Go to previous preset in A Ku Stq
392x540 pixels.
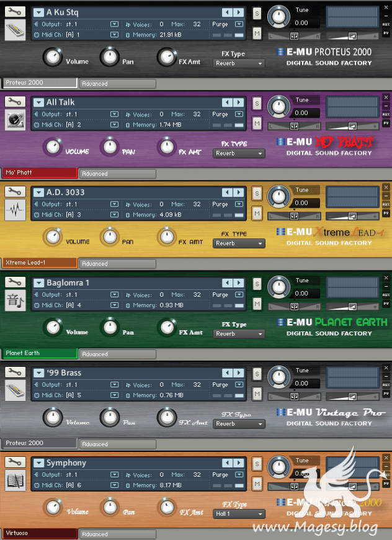pyautogui.click(x=227, y=12)
